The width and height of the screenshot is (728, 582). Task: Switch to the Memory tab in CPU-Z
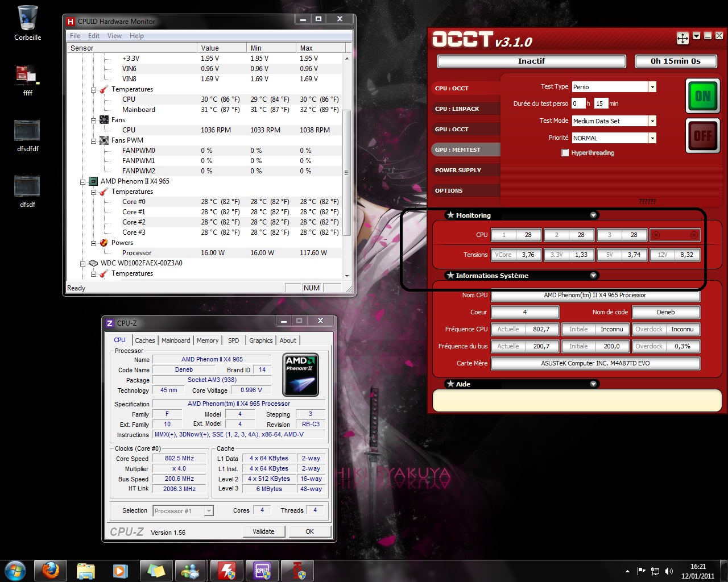(208, 340)
